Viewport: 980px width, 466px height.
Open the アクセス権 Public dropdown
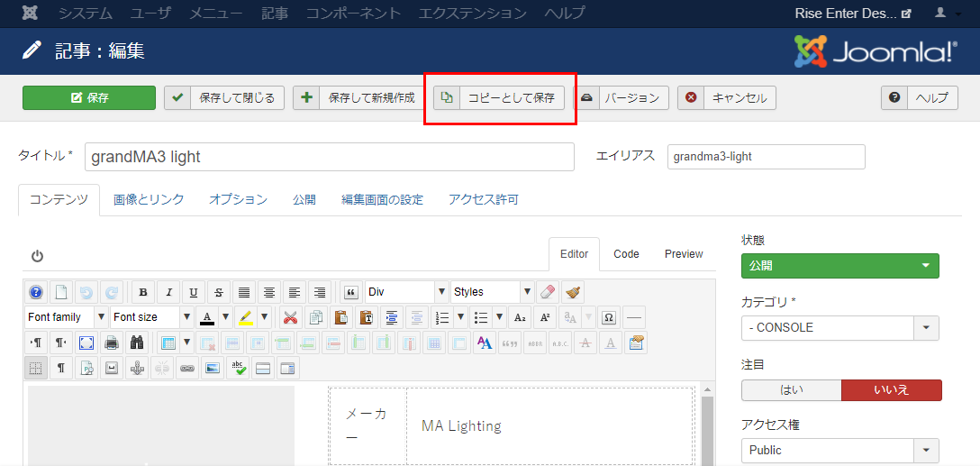coord(840,451)
